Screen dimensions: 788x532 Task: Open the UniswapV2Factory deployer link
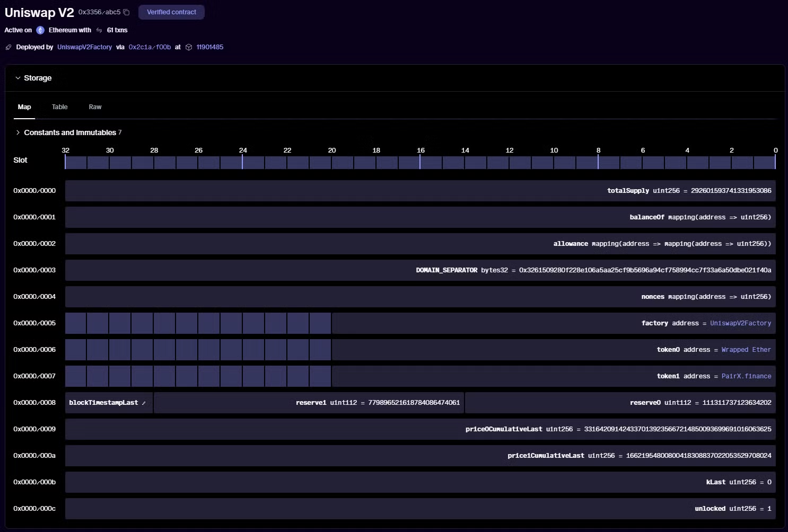(x=84, y=47)
